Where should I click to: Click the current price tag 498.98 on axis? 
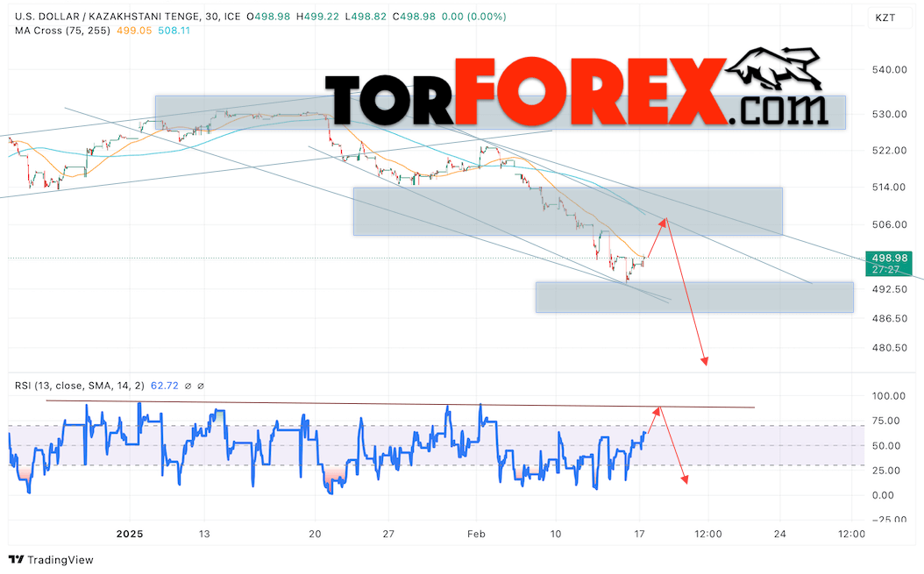889,259
